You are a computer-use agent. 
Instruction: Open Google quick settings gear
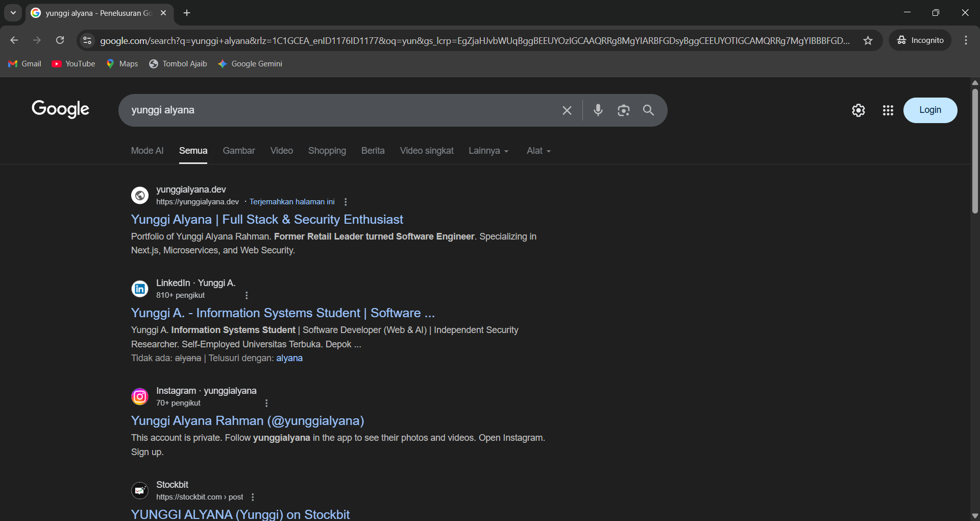coord(859,110)
